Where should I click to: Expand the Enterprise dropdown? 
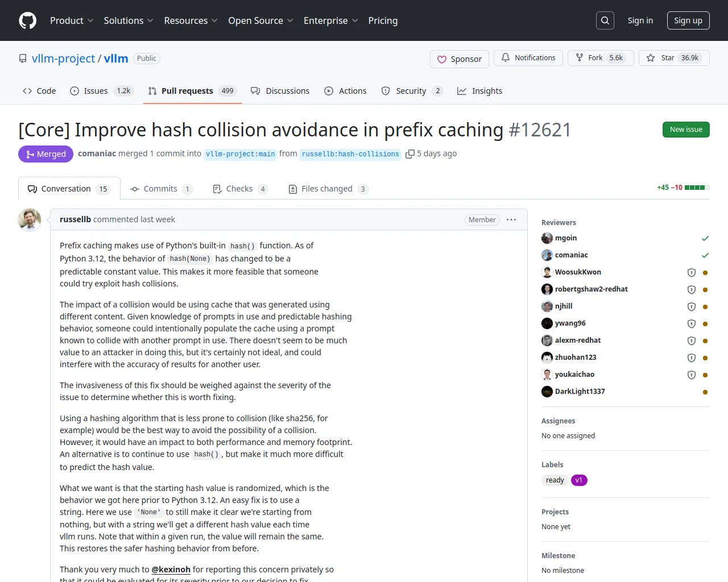330,20
